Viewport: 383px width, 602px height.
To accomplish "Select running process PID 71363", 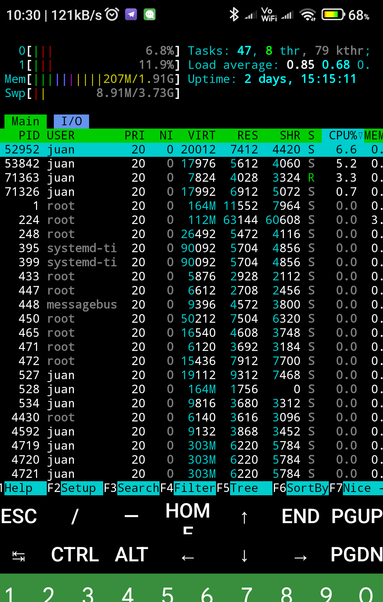I will [192, 178].
